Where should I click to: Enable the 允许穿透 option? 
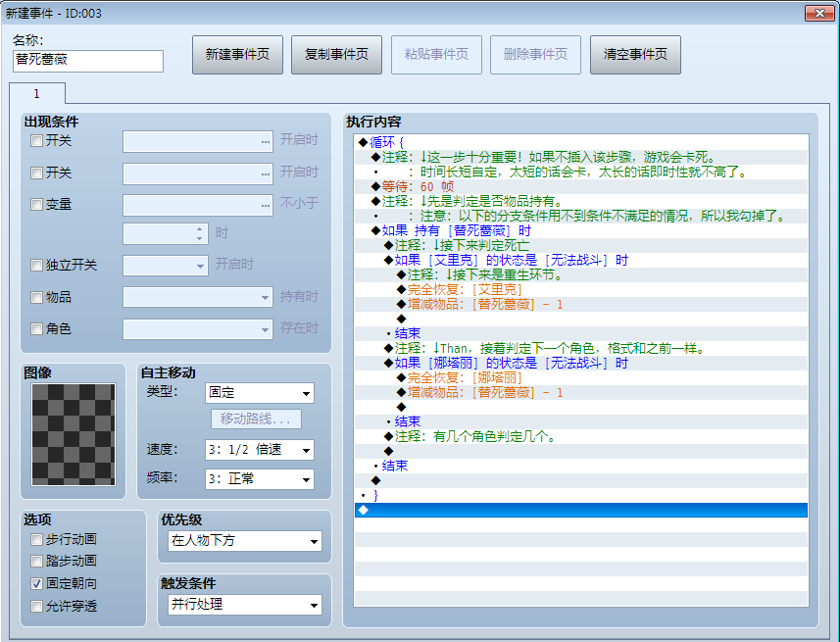coord(36,606)
